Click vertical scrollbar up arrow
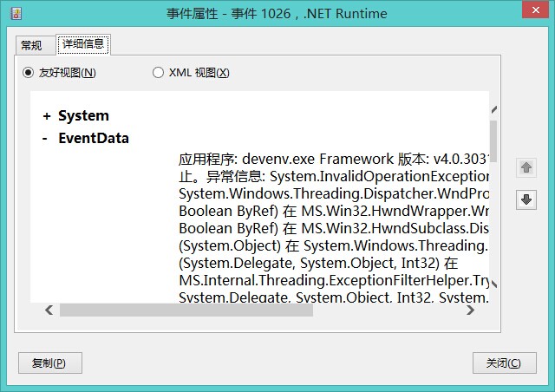The image size is (555, 392). click(493, 111)
